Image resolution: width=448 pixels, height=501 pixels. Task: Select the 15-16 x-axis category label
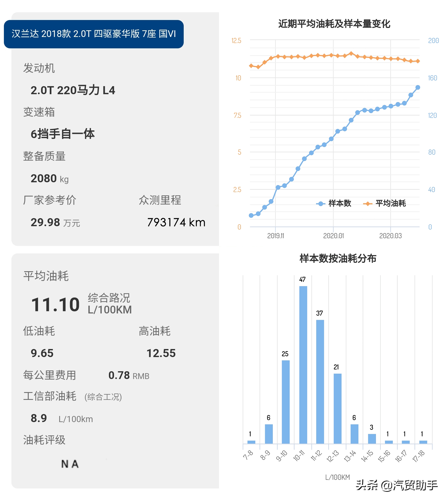point(384,456)
